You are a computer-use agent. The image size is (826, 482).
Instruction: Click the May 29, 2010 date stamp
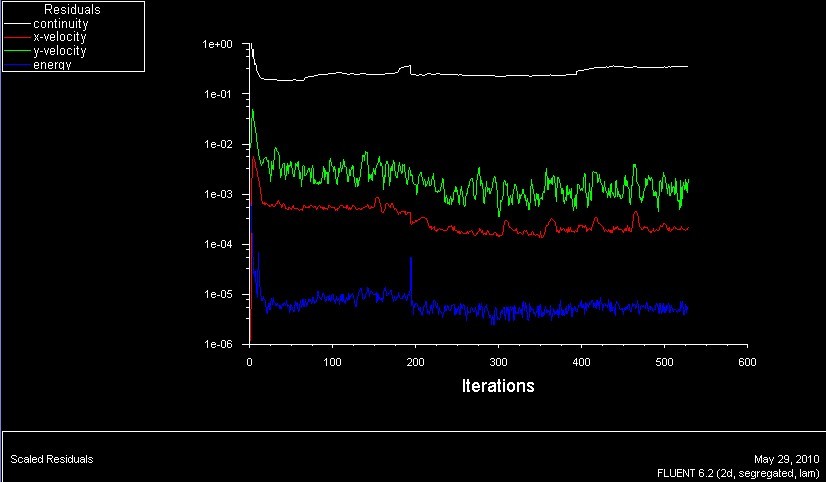coord(789,456)
